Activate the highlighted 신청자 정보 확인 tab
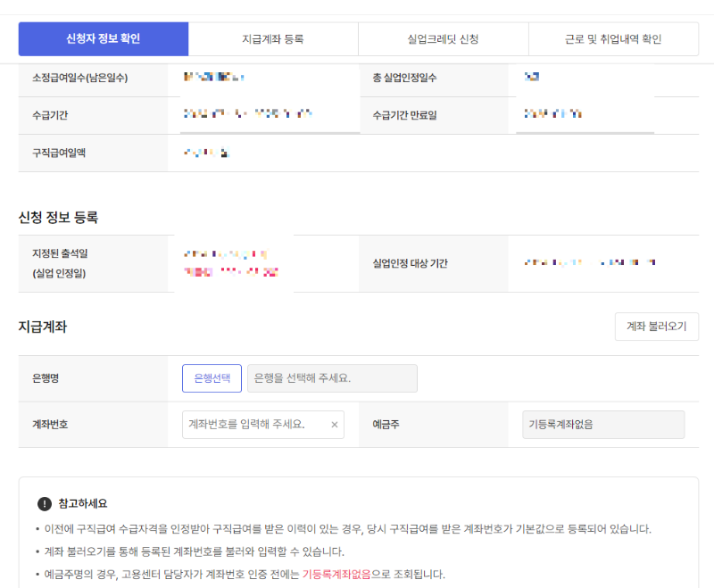 [104, 39]
